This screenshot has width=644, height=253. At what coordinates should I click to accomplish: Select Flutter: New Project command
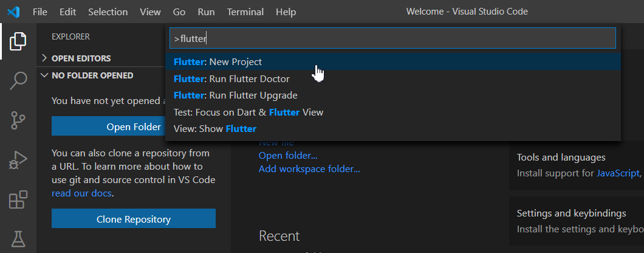392,61
